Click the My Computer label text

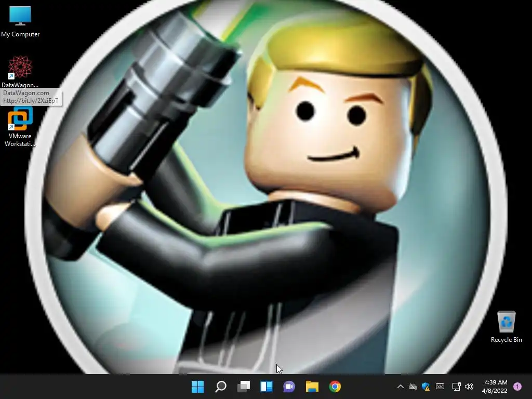(20, 34)
